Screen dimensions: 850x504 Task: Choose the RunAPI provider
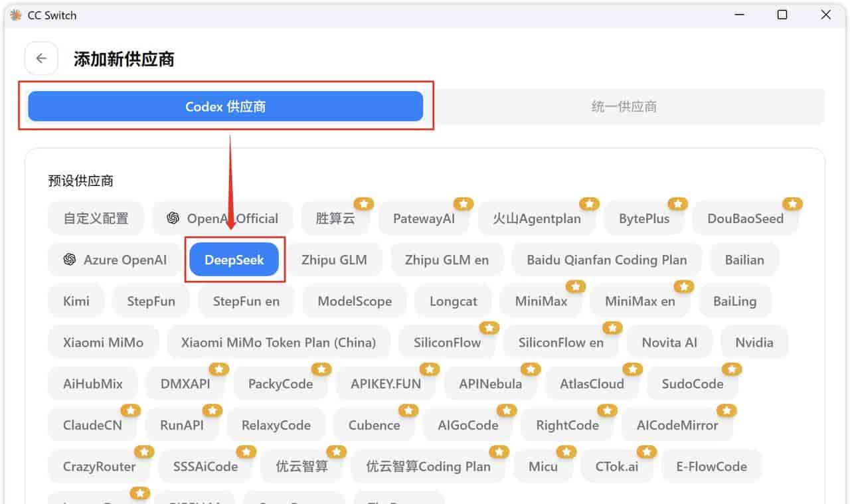click(x=182, y=425)
